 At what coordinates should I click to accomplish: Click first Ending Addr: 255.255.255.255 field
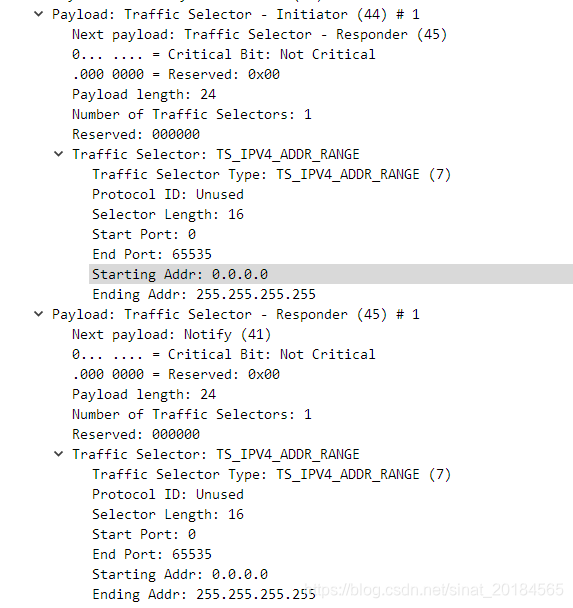click(204, 294)
